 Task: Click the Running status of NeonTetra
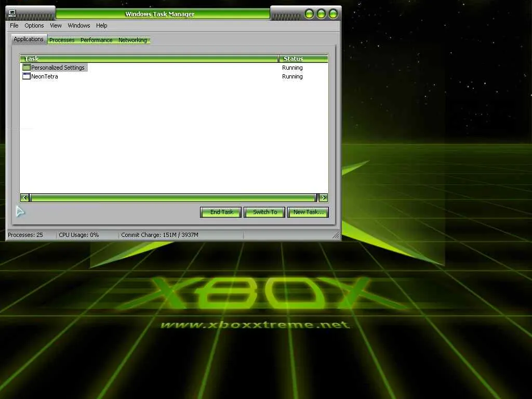tap(292, 76)
